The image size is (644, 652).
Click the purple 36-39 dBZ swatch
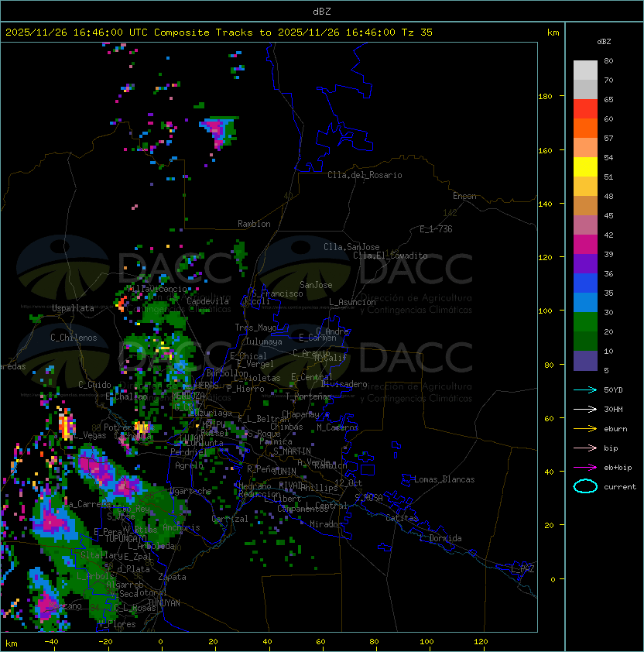pyautogui.click(x=585, y=263)
